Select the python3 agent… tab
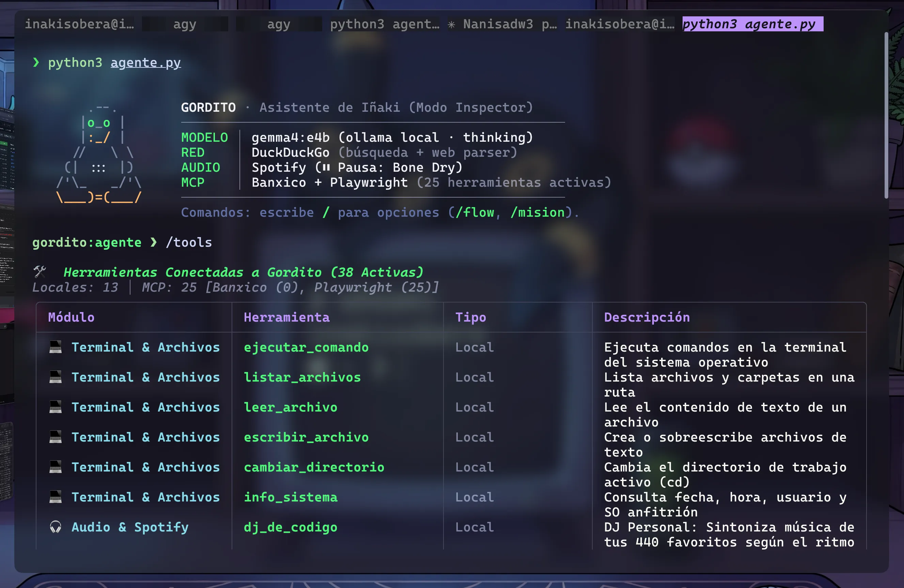 [385, 24]
